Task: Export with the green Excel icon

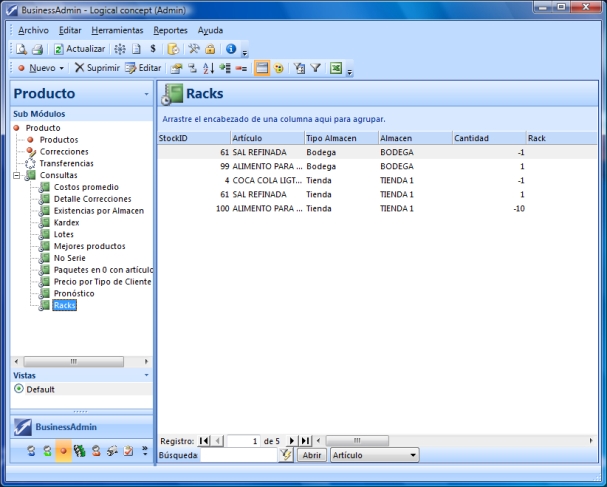Action: pyautogui.click(x=336, y=68)
